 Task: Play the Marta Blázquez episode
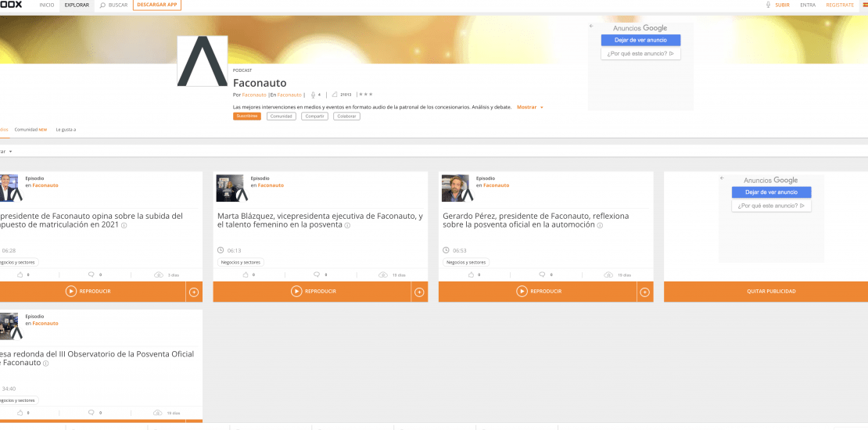pyautogui.click(x=312, y=292)
